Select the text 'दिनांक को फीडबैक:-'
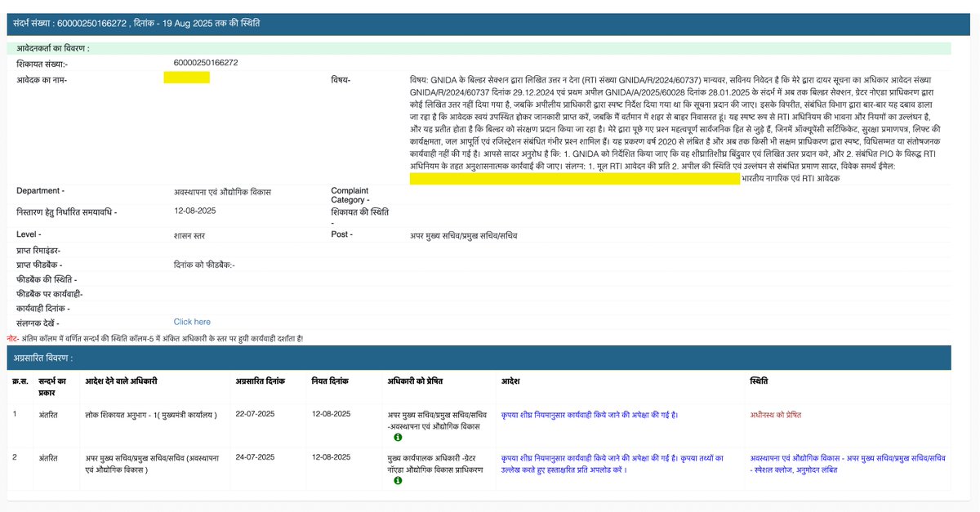The height and width of the screenshot is (512, 980). tap(204, 265)
